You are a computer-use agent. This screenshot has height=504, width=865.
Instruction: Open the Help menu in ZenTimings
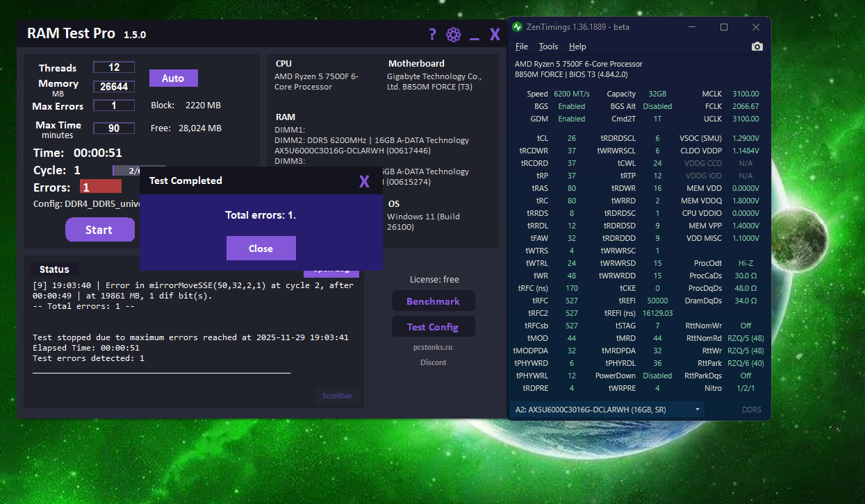click(577, 47)
